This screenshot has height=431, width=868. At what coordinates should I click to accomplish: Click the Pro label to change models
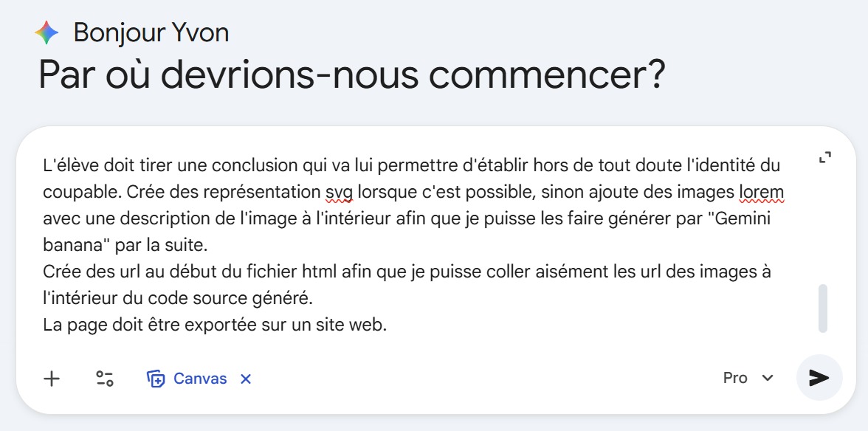[735, 378]
